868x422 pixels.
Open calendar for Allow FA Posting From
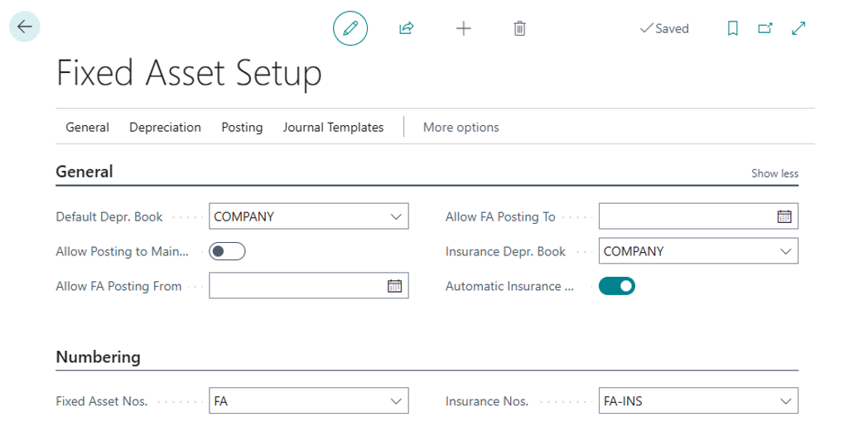coord(395,286)
